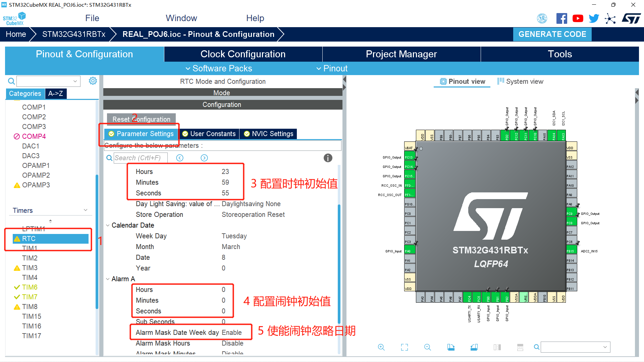The height and width of the screenshot is (362, 644).
Task: Click the Reset Configuration button
Action: click(x=141, y=119)
